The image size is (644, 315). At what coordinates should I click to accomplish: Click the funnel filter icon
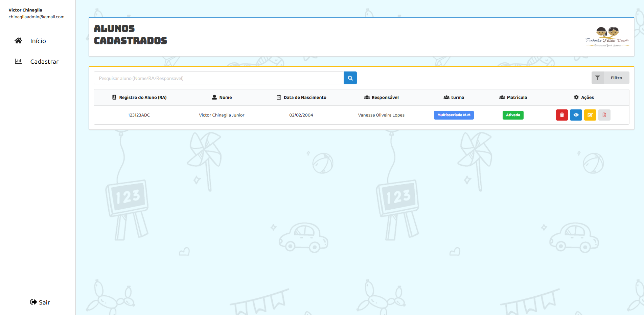point(598,78)
